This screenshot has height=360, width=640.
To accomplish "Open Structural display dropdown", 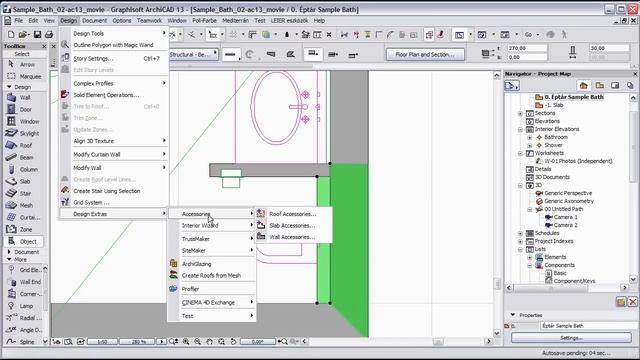I will point(193,54).
